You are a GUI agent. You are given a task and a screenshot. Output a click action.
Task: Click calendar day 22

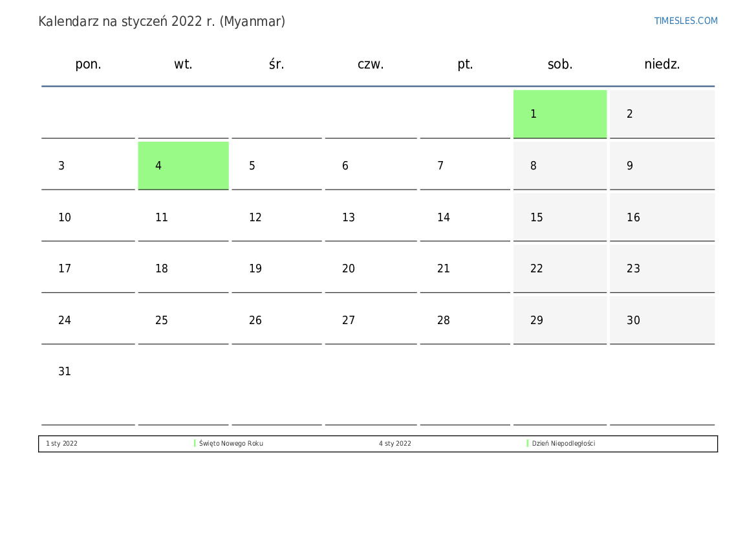(x=560, y=268)
